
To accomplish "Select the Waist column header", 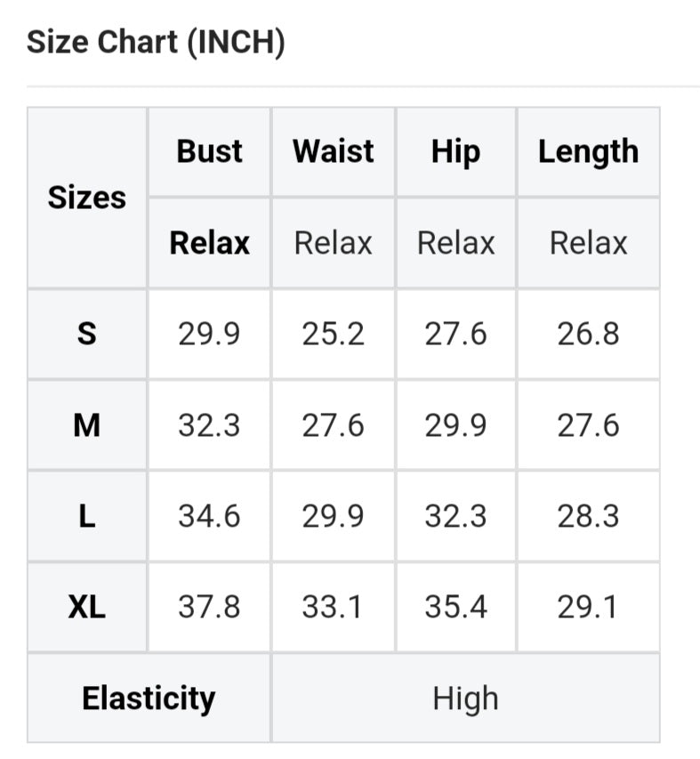I will tap(334, 151).
